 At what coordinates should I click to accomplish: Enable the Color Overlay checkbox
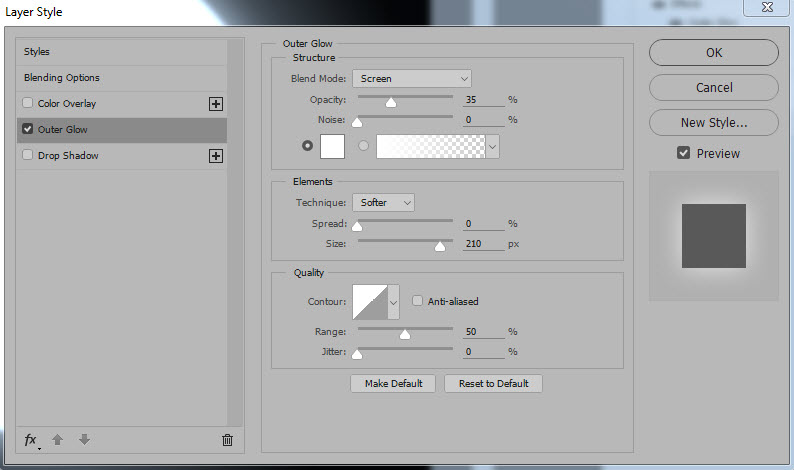[27, 103]
